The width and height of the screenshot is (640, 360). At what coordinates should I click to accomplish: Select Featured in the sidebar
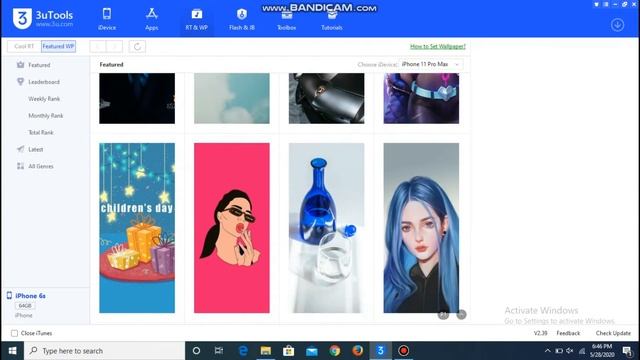39,65
